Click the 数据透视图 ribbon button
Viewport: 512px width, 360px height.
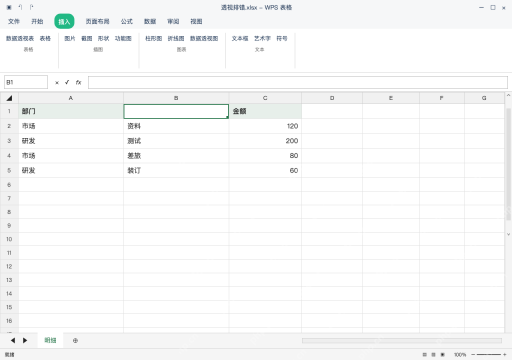tap(204, 38)
